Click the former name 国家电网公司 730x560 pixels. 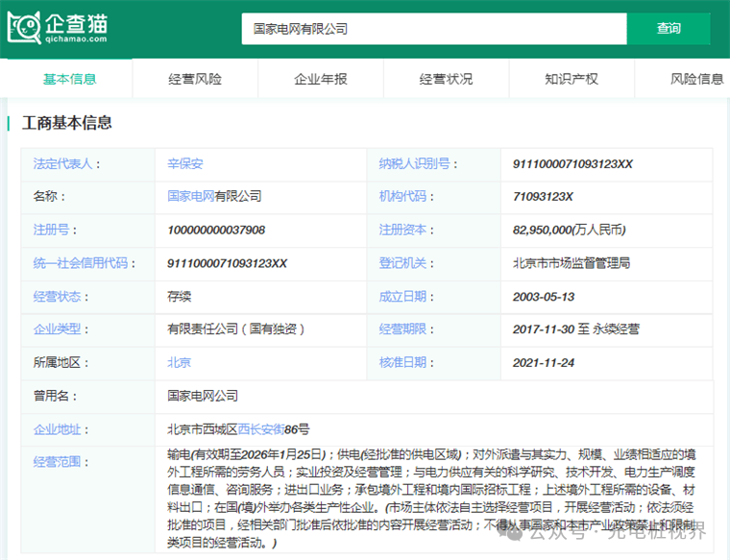pyautogui.click(x=203, y=396)
